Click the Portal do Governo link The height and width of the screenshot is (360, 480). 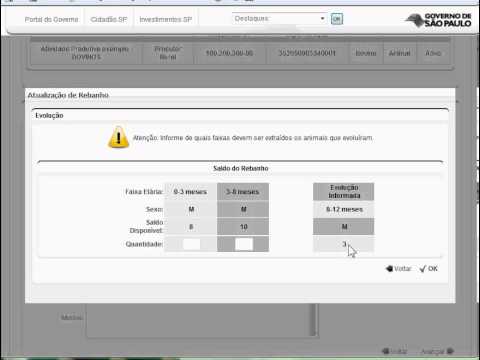[52, 20]
